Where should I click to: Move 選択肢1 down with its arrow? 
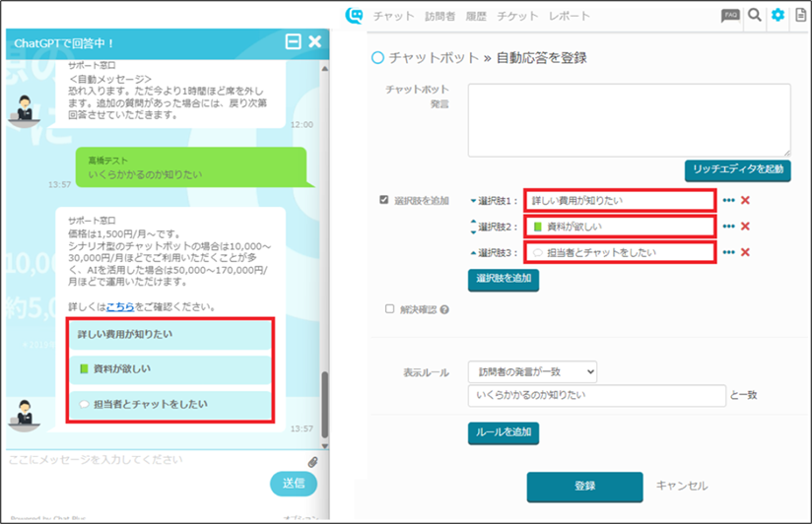click(x=473, y=201)
